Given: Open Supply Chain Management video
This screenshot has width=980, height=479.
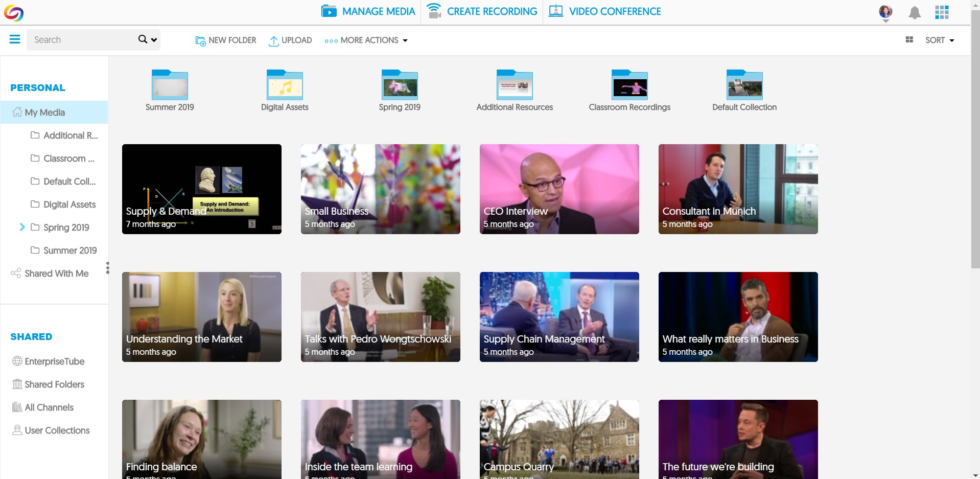Looking at the screenshot, I should [x=559, y=317].
